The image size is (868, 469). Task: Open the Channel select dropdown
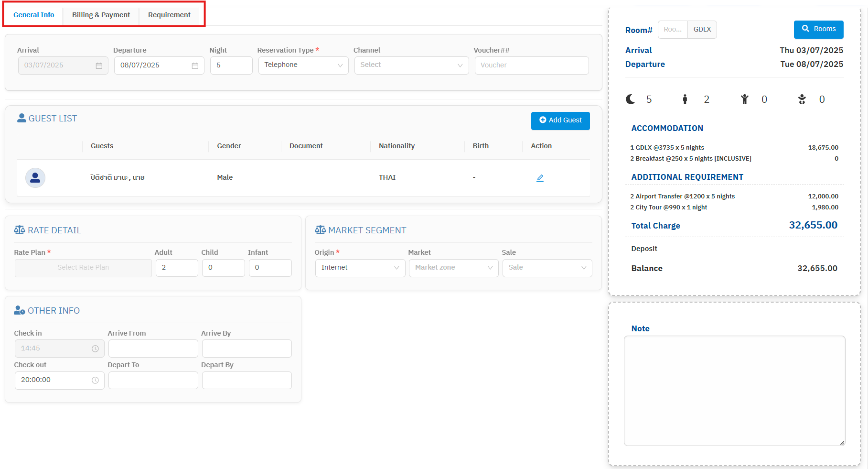point(411,65)
